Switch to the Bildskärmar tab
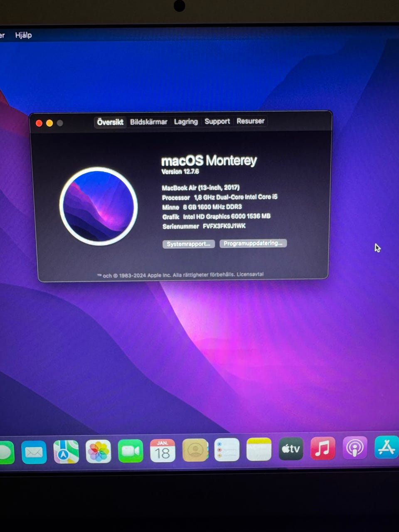The height and width of the screenshot is (532, 399). point(148,122)
